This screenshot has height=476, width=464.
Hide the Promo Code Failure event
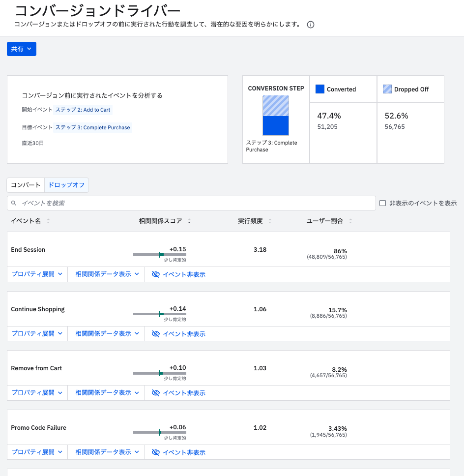coord(179,452)
